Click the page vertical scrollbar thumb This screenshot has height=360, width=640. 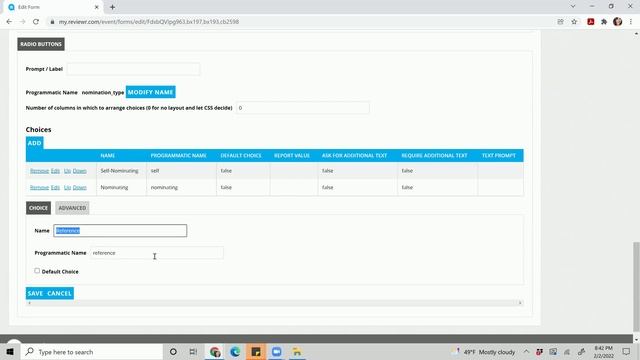[x=636, y=286]
